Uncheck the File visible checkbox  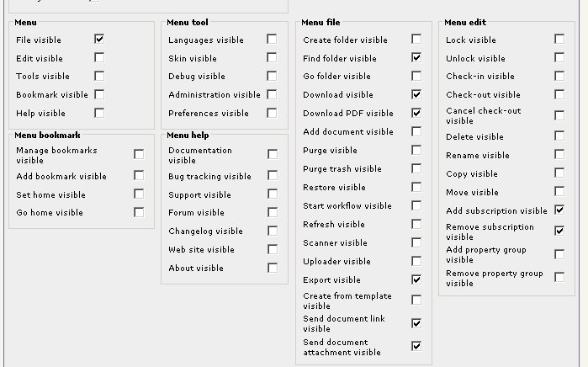tap(99, 39)
